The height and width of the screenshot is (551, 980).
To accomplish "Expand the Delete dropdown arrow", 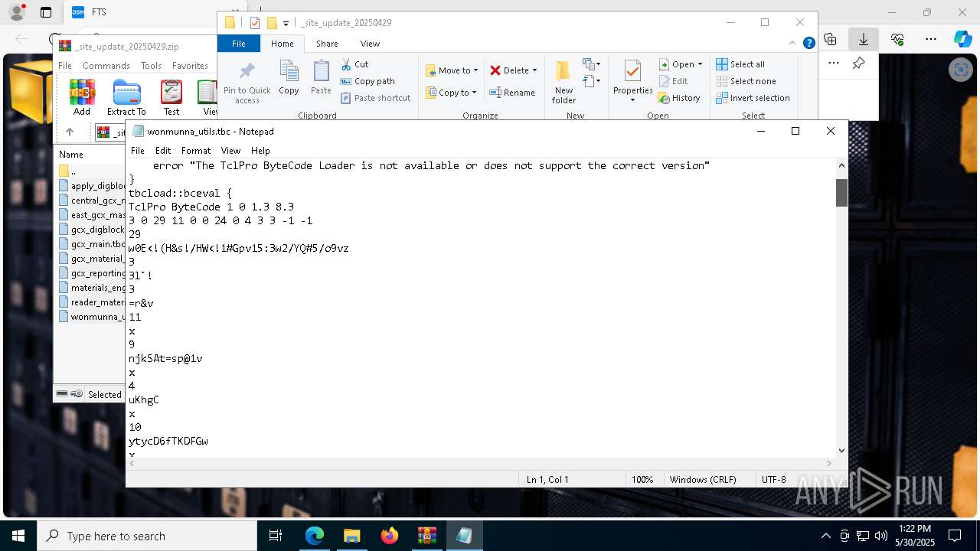I will pyautogui.click(x=534, y=70).
